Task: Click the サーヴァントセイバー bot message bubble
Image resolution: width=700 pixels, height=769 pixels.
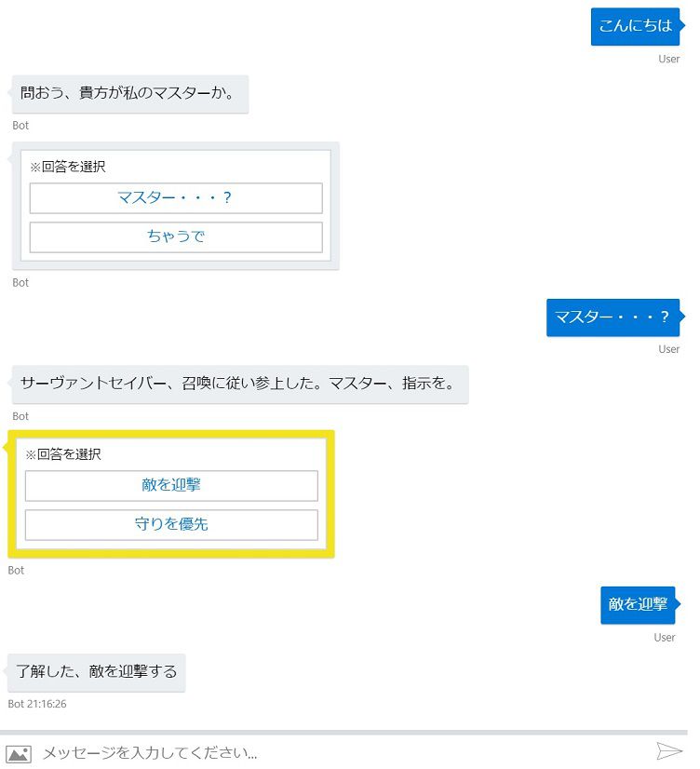Action: [x=242, y=384]
